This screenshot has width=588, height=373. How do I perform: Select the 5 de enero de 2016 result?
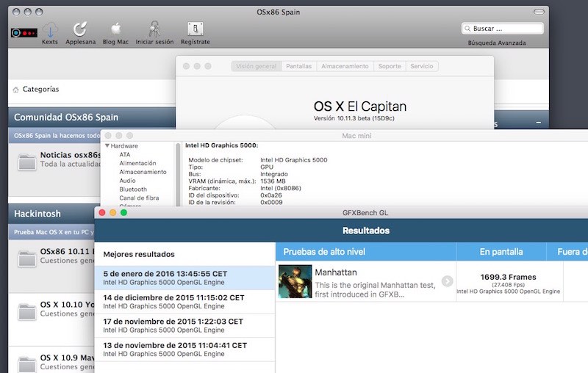point(185,278)
